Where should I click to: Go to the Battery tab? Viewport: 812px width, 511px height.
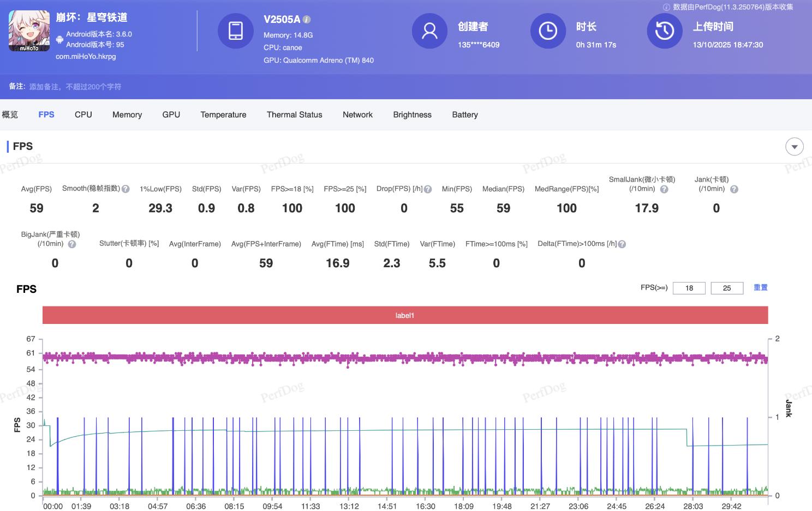tap(465, 115)
